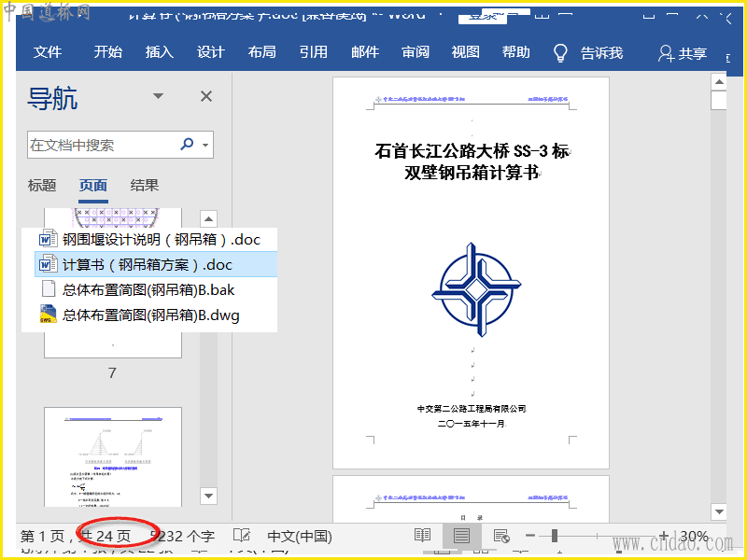Select the 页面 navigation tab
This screenshot has height=560, width=747.
click(x=92, y=185)
